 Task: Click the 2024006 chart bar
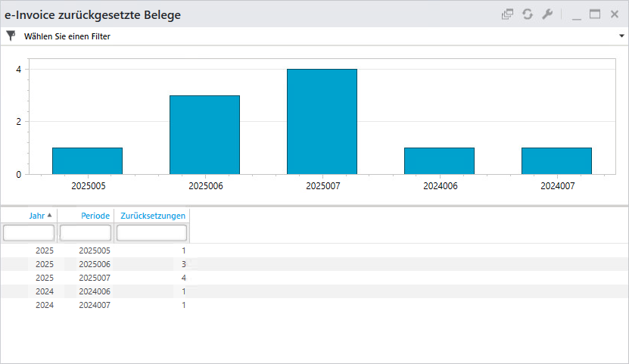point(439,160)
